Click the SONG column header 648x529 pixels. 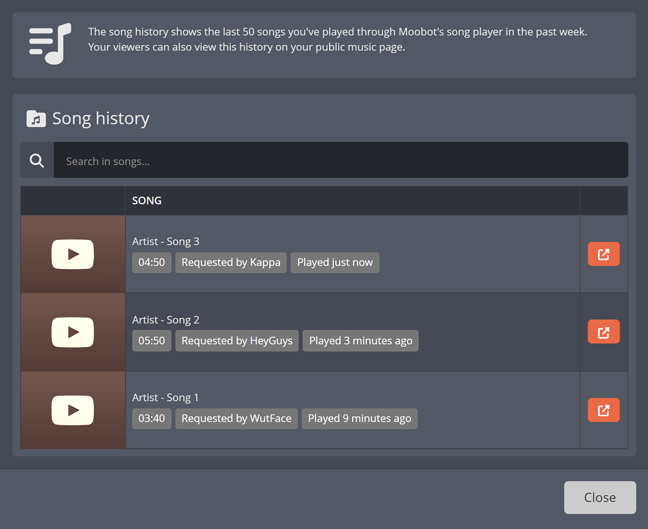coord(147,201)
